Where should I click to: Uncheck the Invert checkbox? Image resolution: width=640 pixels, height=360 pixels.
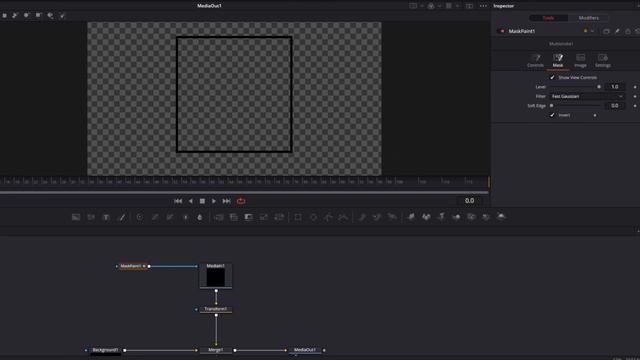click(552, 115)
